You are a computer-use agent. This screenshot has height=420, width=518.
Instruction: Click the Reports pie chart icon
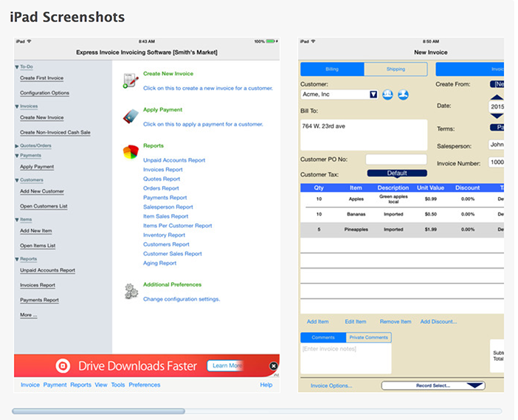tap(131, 152)
